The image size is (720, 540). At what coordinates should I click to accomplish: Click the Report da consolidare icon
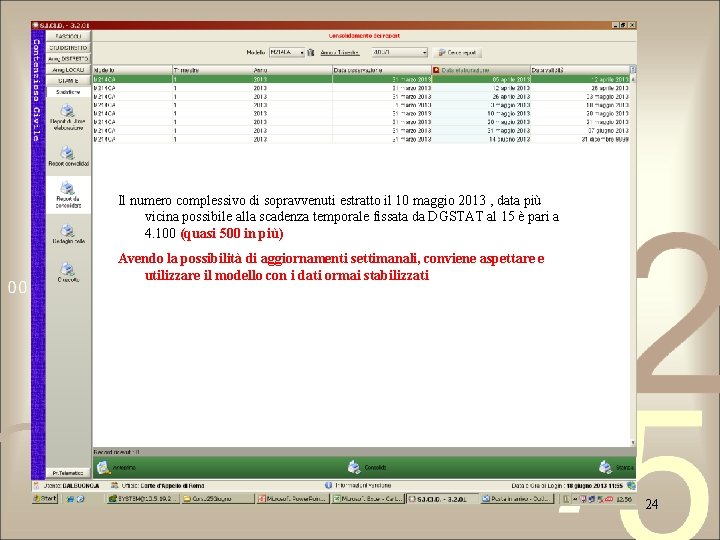click(x=68, y=188)
